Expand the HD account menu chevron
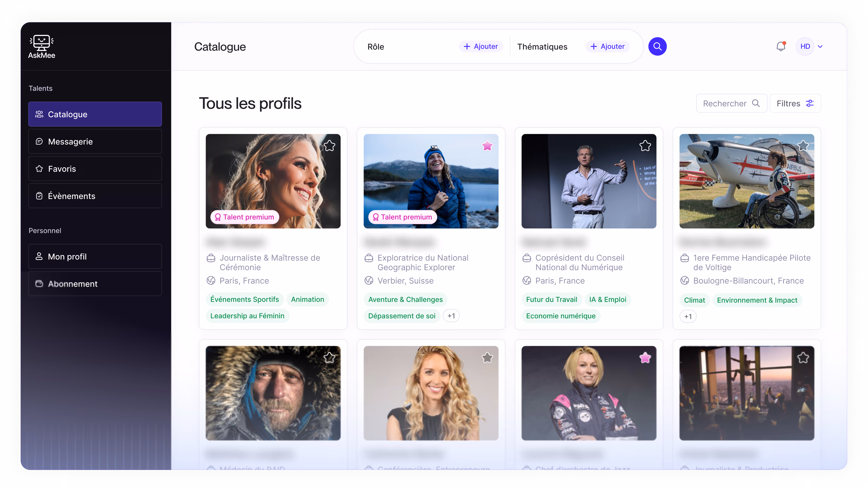The image size is (868, 489). click(820, 47)
